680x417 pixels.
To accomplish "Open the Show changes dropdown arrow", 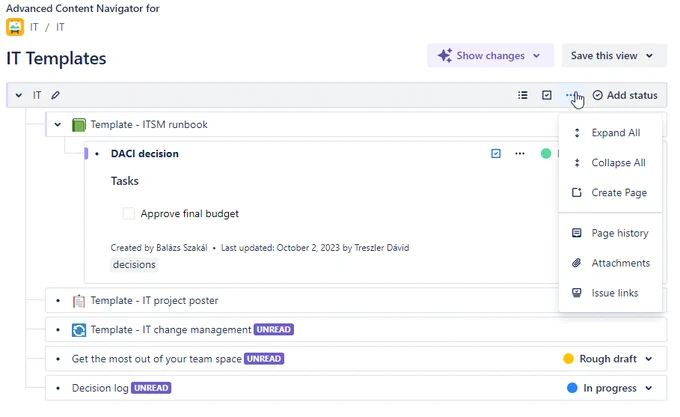I will coord(536,55).
